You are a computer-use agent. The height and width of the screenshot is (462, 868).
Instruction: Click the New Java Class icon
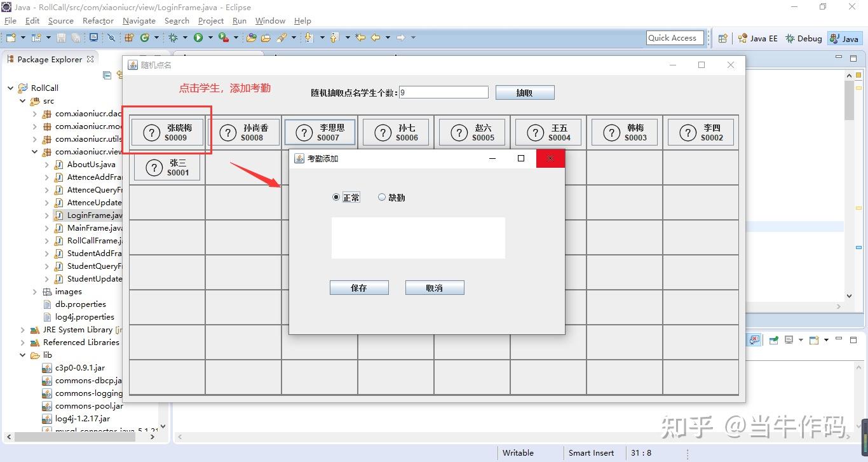[144, 38]
